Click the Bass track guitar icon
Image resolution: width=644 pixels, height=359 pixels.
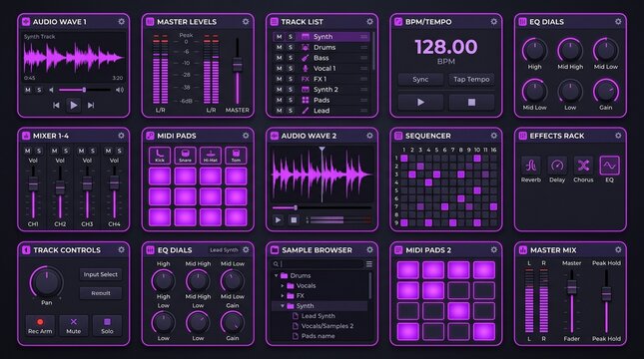point(306,58)
